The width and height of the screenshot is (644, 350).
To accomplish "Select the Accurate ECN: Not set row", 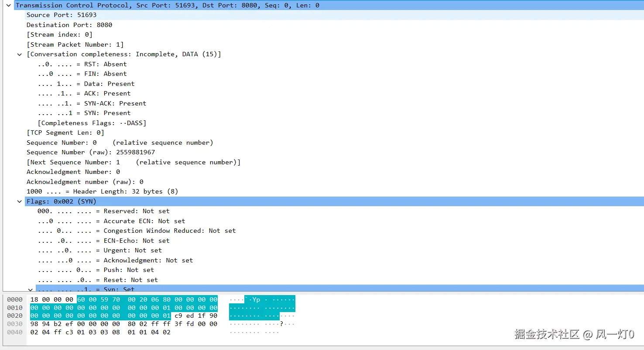I will (340, 221).
